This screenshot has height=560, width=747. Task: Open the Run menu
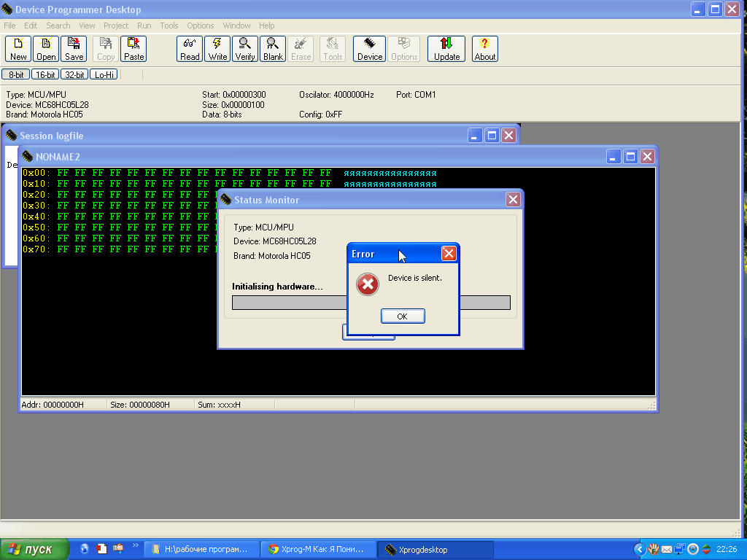(x=144, y=26)
